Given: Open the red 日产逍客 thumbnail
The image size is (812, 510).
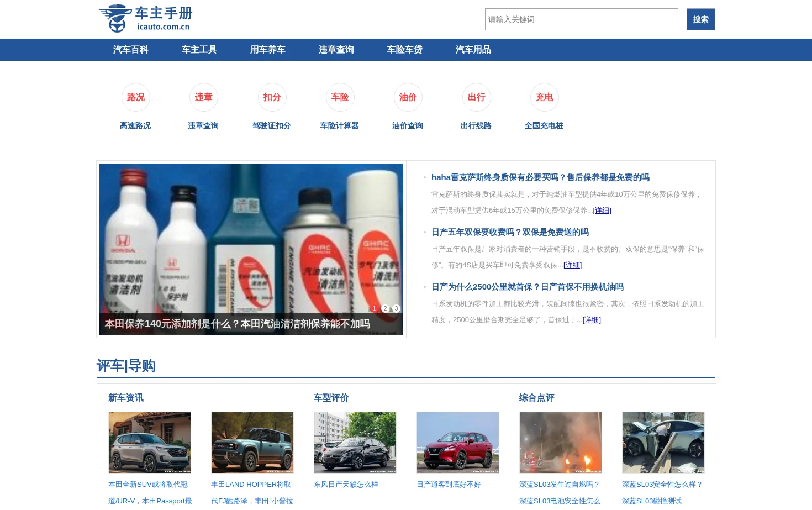Looking at the screenshot, I should coord(458,443).
